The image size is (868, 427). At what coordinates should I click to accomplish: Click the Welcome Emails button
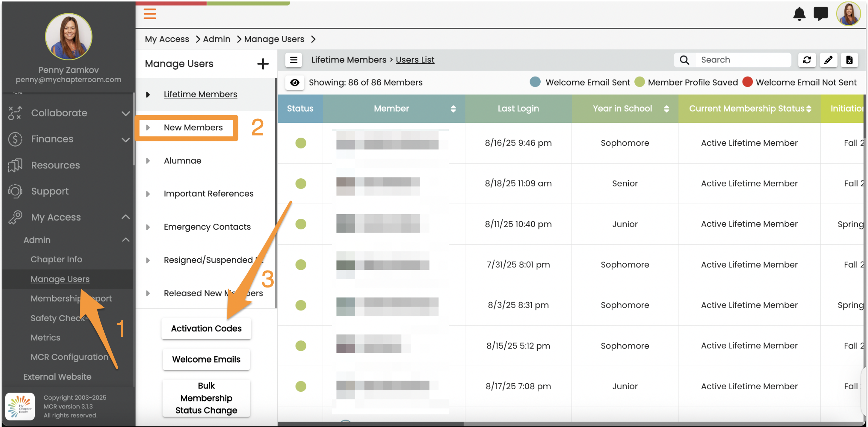point(206,359)
